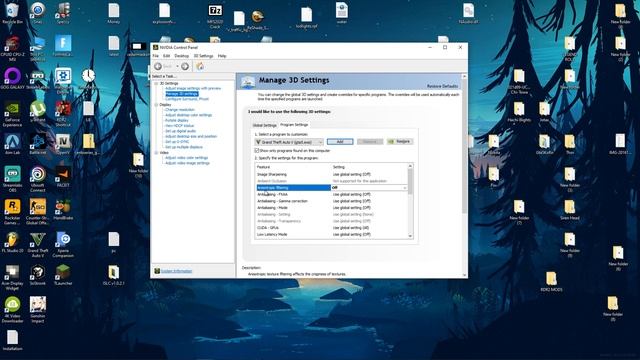The image size is (640, 360).
Task: Collapse the 3D Settings tree node
Action: point(156,83)
